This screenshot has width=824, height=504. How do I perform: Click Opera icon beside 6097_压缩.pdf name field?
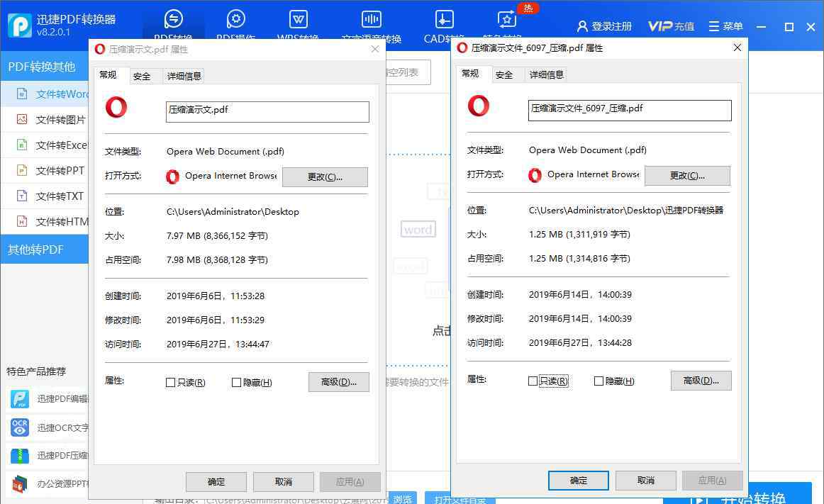479,106
